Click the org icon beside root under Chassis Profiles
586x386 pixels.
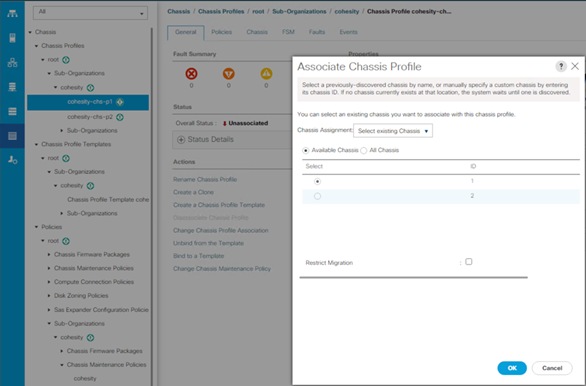tap(66, 60)
